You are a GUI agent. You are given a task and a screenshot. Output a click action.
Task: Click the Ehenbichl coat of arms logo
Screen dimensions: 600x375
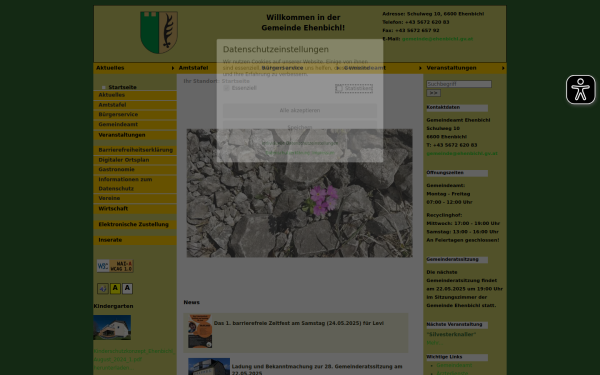click(x=159, y=32)
